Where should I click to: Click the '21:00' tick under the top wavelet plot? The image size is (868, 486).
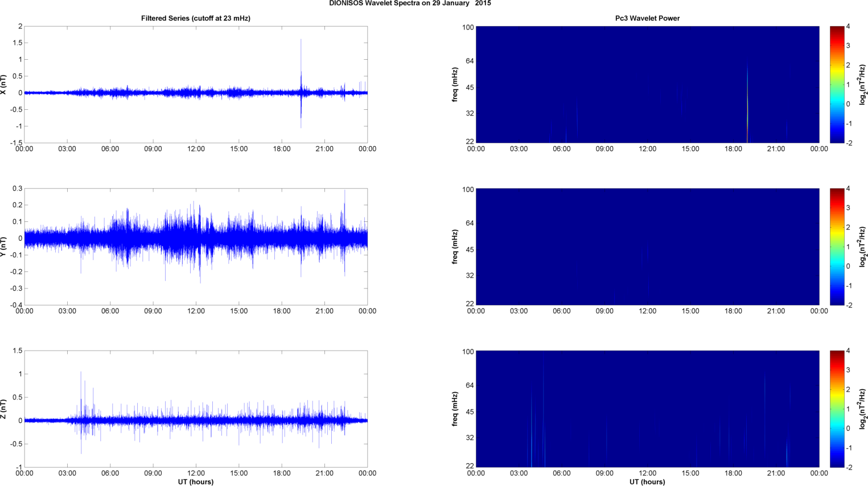pos(776,149)
